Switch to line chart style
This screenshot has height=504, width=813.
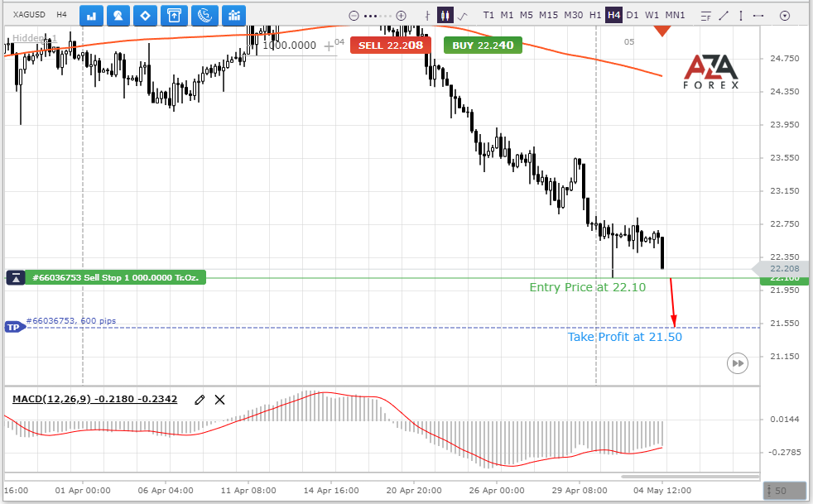pos(463,16)
